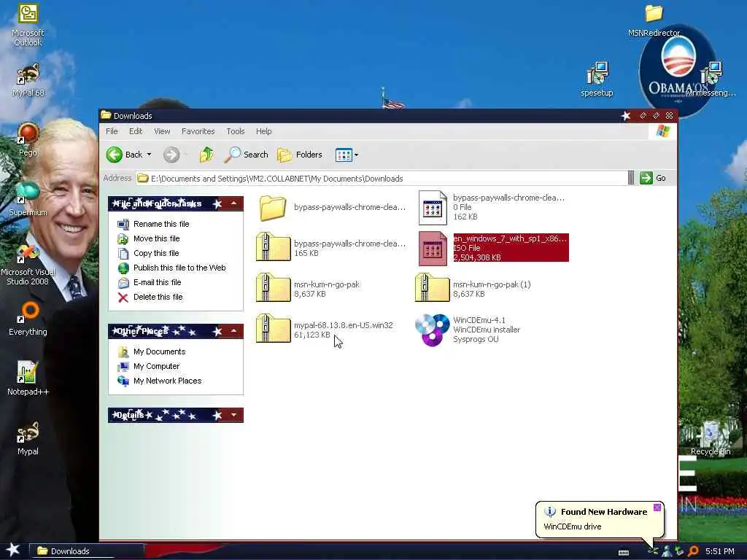Click the keyboard icon in taskbar
747x560 pixels.
coord(624,553)
